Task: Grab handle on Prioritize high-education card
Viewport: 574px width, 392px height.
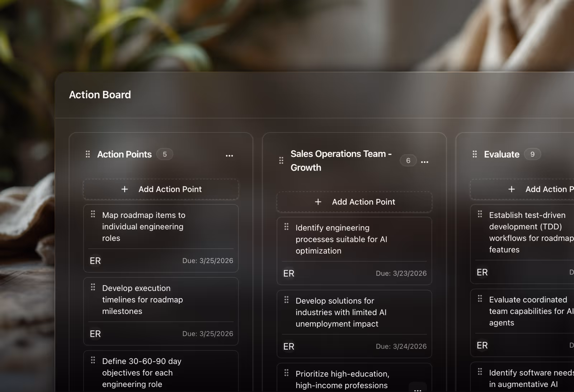Action: (286, 373)
